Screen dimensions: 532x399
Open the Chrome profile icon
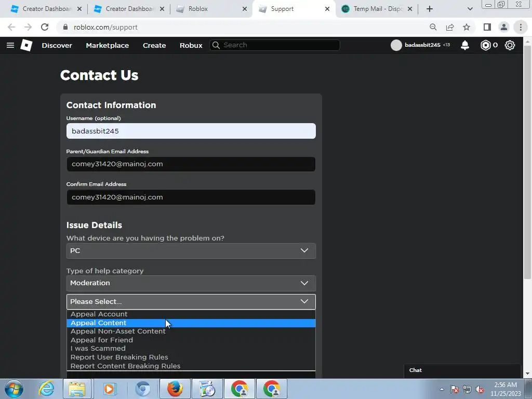[x=504, y=27]
